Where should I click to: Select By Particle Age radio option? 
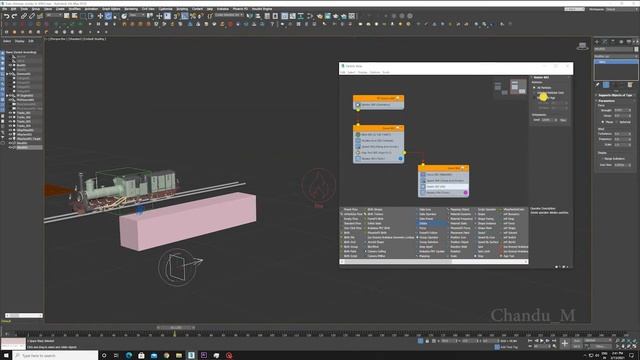click(x=534, y=98)
